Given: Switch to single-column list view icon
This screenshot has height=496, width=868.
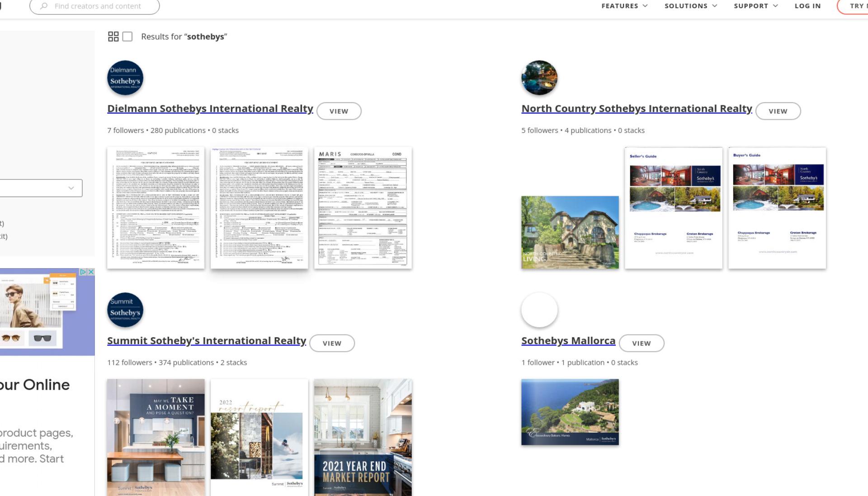Looking at the screenshot, I should pyautogui.click(x=127, y=37).
